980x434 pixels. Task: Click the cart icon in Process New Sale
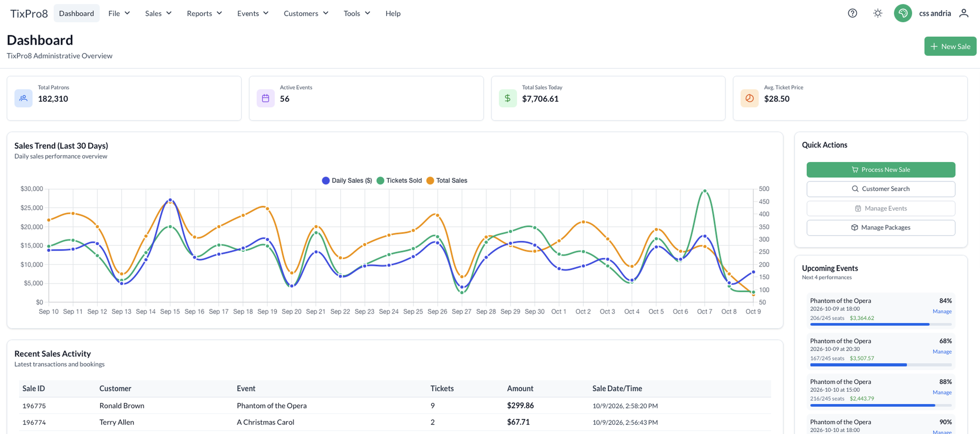pyautogui.click(x=854, y=170)
